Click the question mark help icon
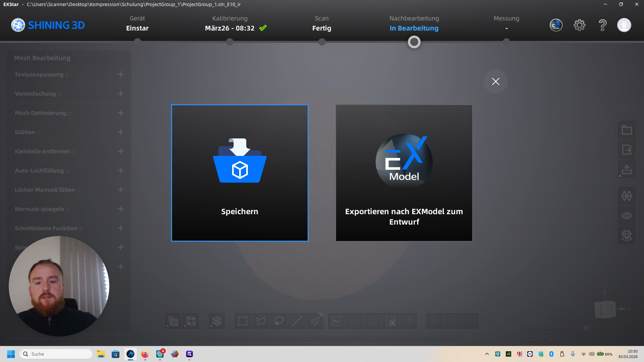The height and width of the screenshot is (362, 644). 602,25
